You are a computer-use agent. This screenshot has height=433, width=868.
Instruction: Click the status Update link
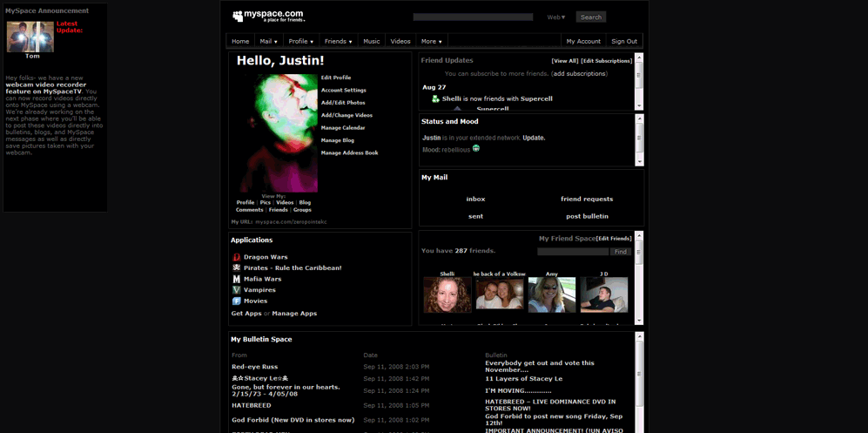click(533, 138)
